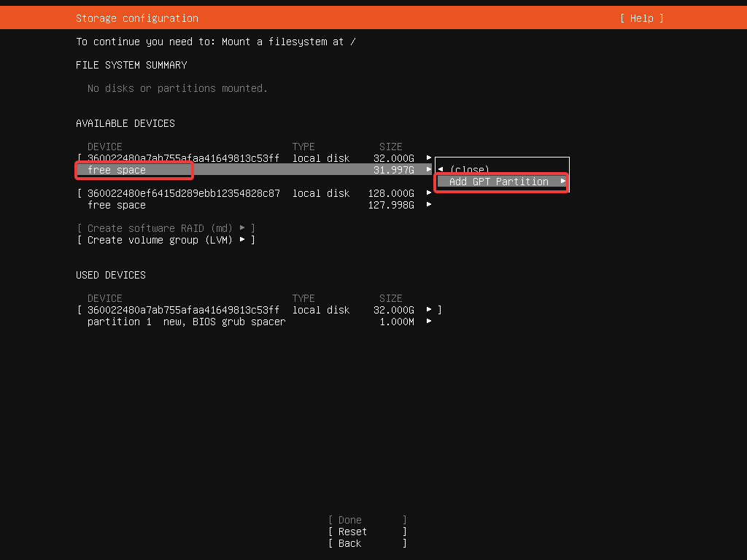747x560 pixels.
Task: Expand Create volume group (LVM) options
Action: (x=244, y=240)
